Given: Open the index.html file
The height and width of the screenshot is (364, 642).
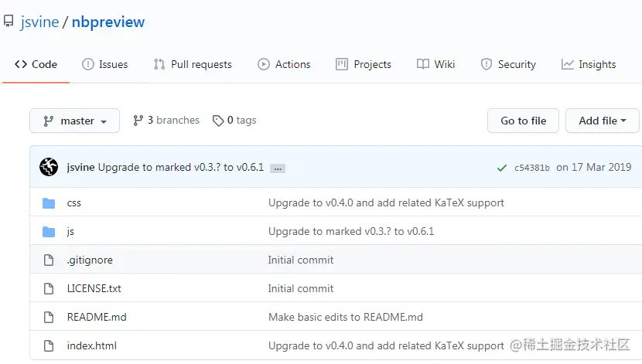Looking at the screenshot, I should [92, 346].
